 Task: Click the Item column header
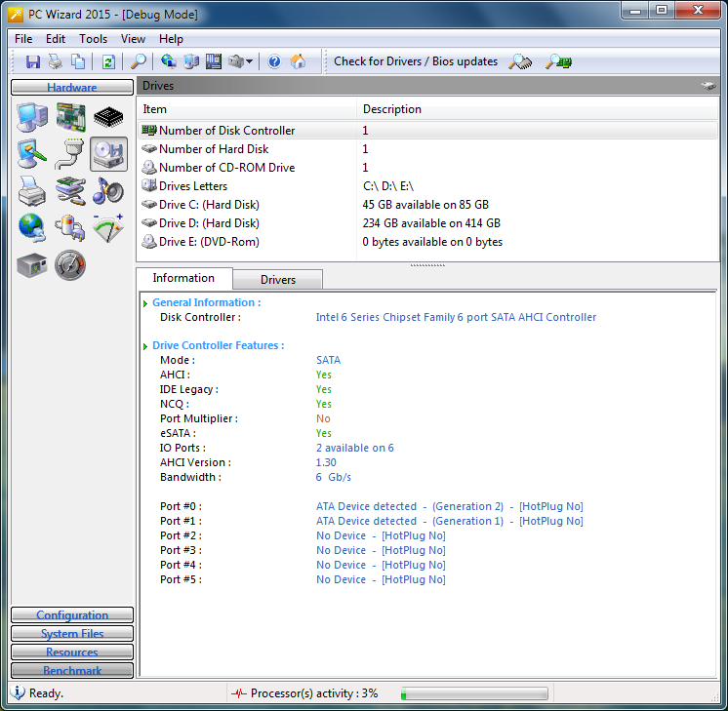click(247, 109)
